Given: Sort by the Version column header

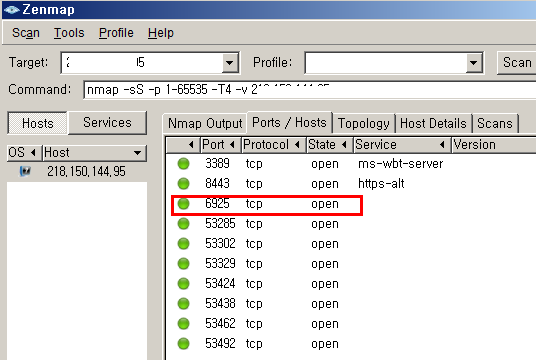Looking at the screenshot, I should (494, 145).
